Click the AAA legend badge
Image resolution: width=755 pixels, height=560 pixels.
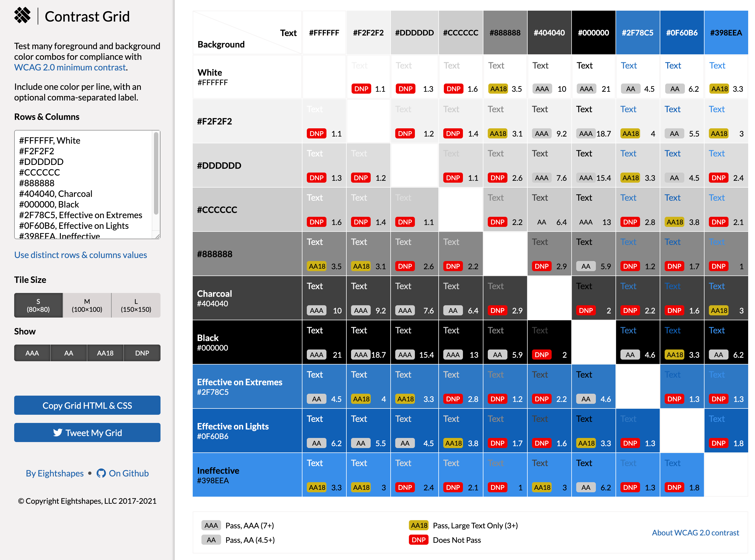[x=211, y=525]
